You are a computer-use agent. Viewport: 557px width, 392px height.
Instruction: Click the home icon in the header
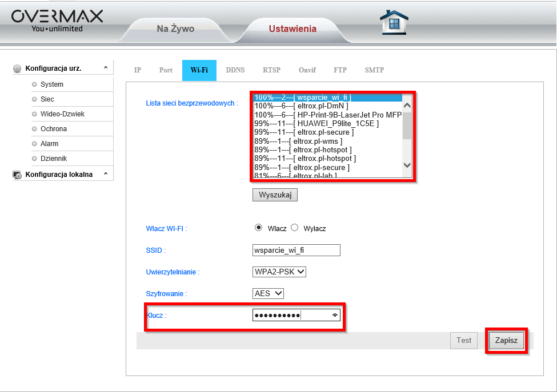coord(394,23)
